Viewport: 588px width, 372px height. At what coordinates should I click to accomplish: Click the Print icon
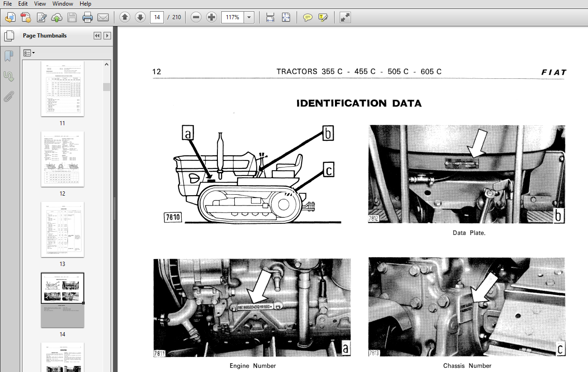(88, 18)
